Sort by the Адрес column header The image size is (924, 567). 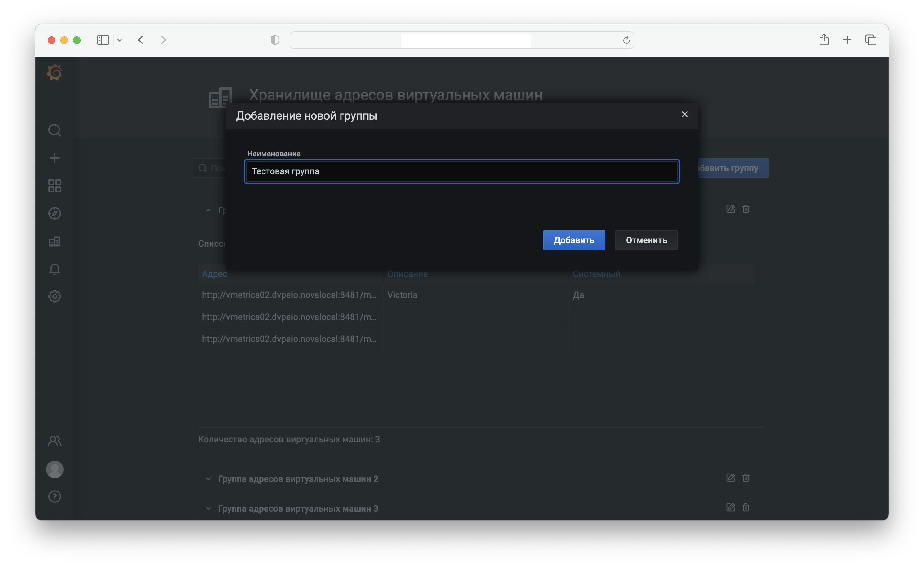click(215, 274)
